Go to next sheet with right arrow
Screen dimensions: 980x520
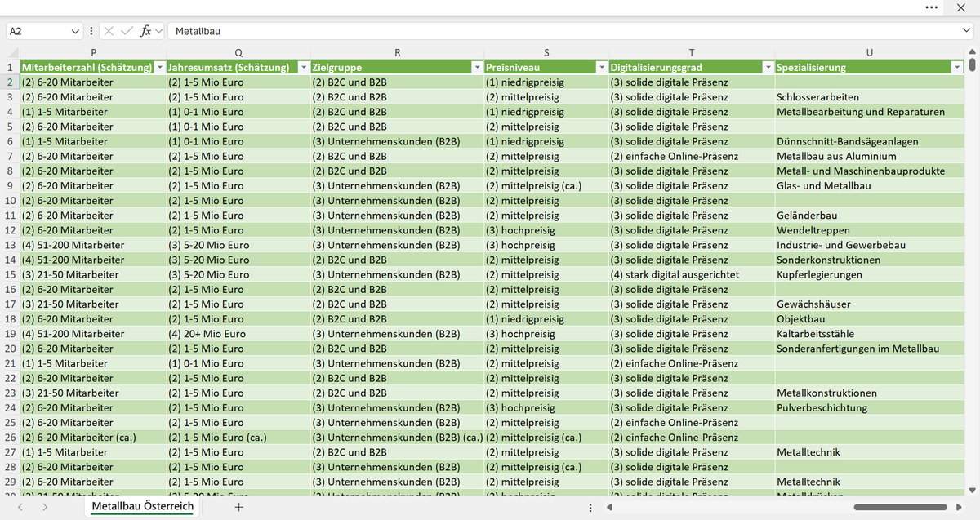coord(44,507)
